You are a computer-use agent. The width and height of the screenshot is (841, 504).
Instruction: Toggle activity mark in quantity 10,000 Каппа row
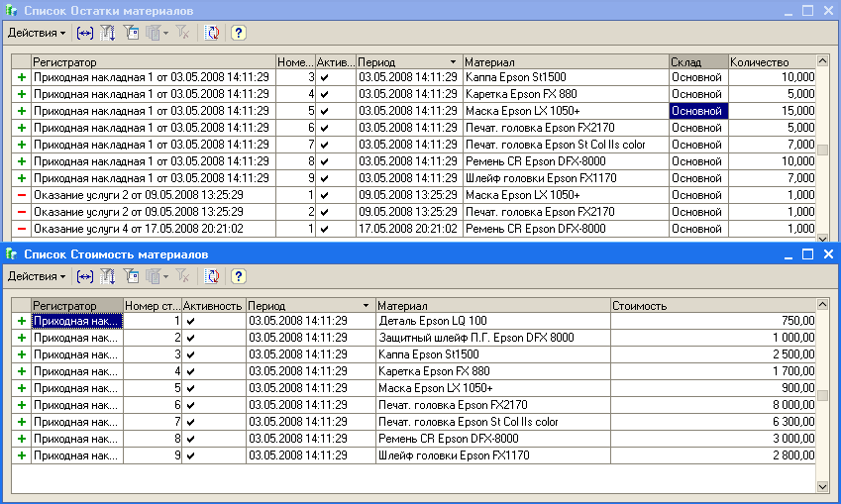pos(324,77)
